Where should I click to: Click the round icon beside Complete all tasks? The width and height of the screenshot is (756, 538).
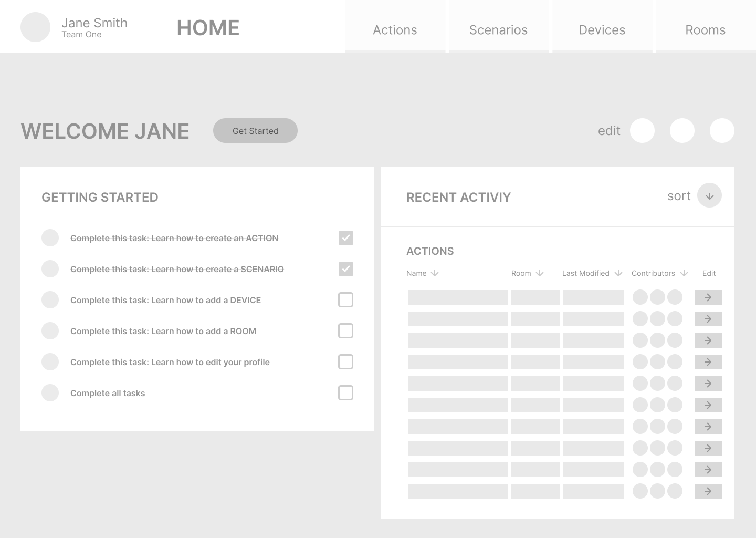(50, 393)
